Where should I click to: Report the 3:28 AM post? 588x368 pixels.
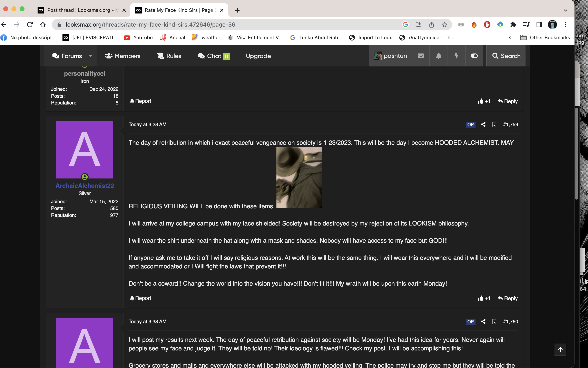point(140,298)
